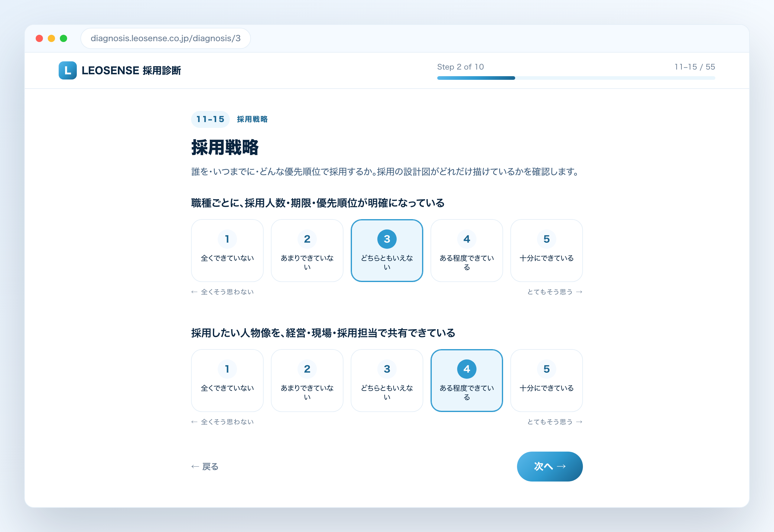
Task: Click the small 採用戦略 category label
Action: click(x=252, y=119)
